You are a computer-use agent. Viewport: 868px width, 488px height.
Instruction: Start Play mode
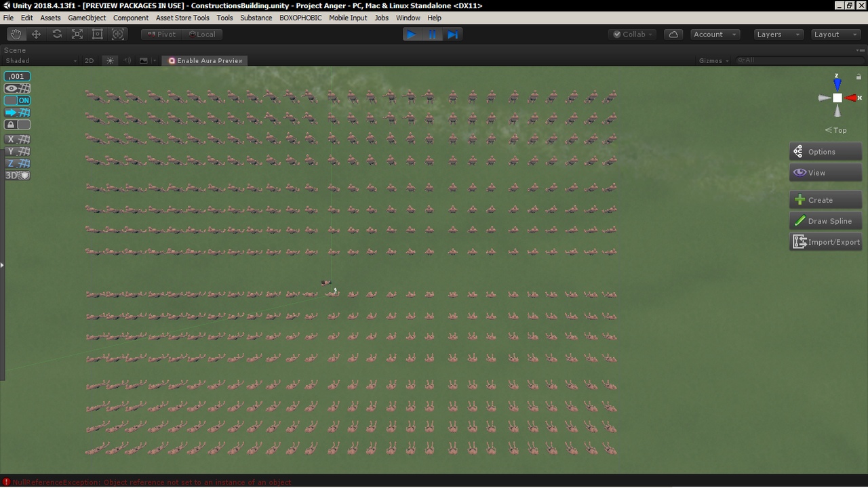click(x=412, y=34)
